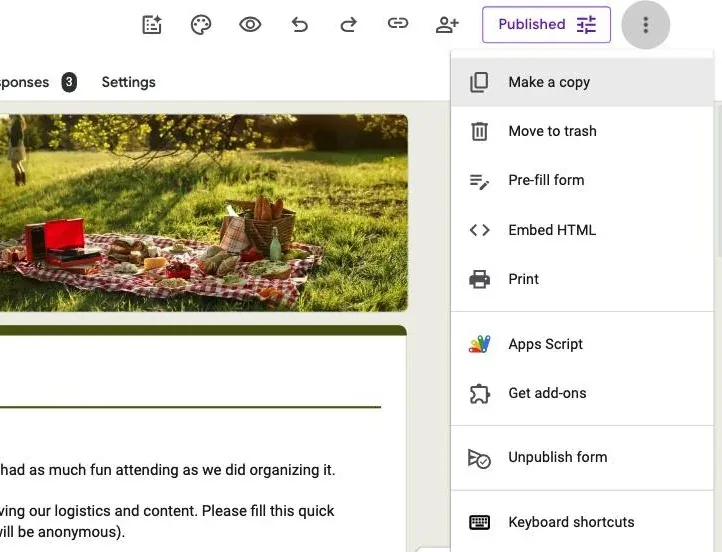Click the keyboard icon
The width and height of the screenshot is (722, 552).
(x=479, y=523)
